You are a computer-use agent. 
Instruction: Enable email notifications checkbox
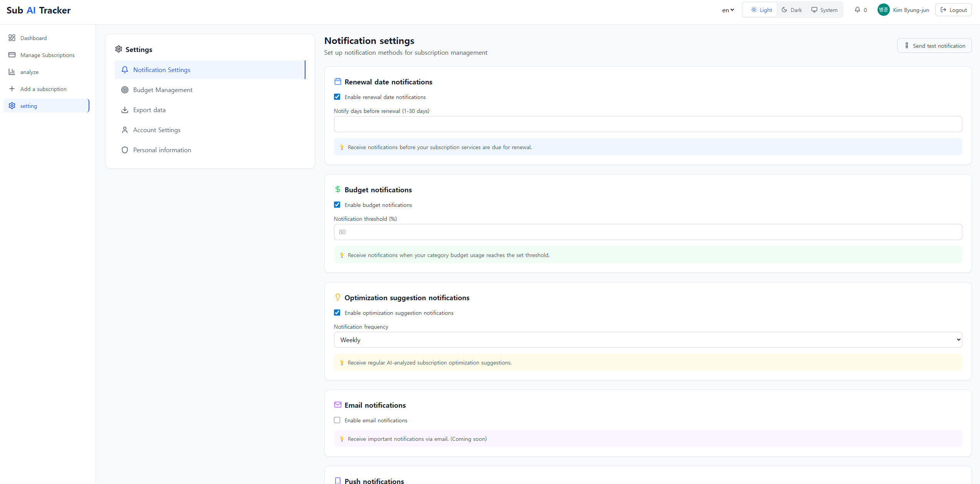point(337,420)
